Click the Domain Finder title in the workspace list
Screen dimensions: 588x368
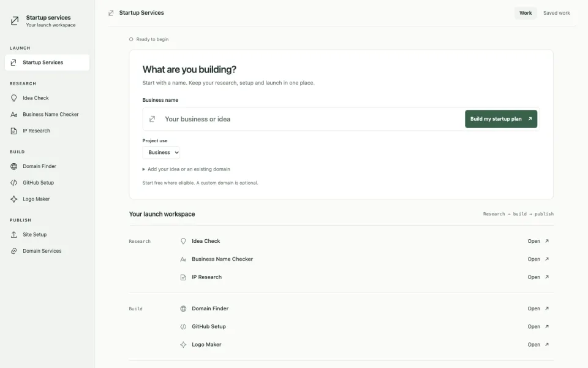click(x=210, y=309)
